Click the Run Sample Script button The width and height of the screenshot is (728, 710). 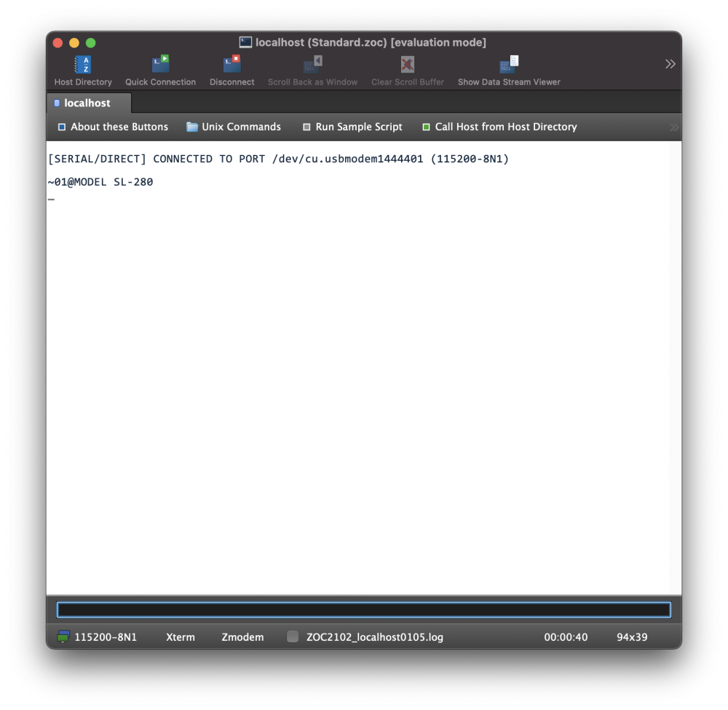(352, 127)
